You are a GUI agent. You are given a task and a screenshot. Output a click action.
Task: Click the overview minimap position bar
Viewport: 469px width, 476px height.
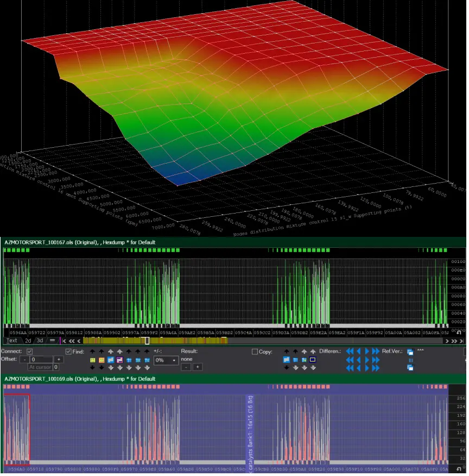pyautogui.click(x=147, y=341)
